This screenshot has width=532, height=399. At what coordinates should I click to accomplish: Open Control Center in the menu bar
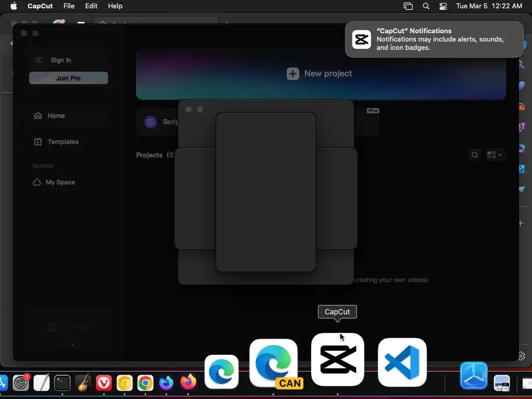coord(443,6)
